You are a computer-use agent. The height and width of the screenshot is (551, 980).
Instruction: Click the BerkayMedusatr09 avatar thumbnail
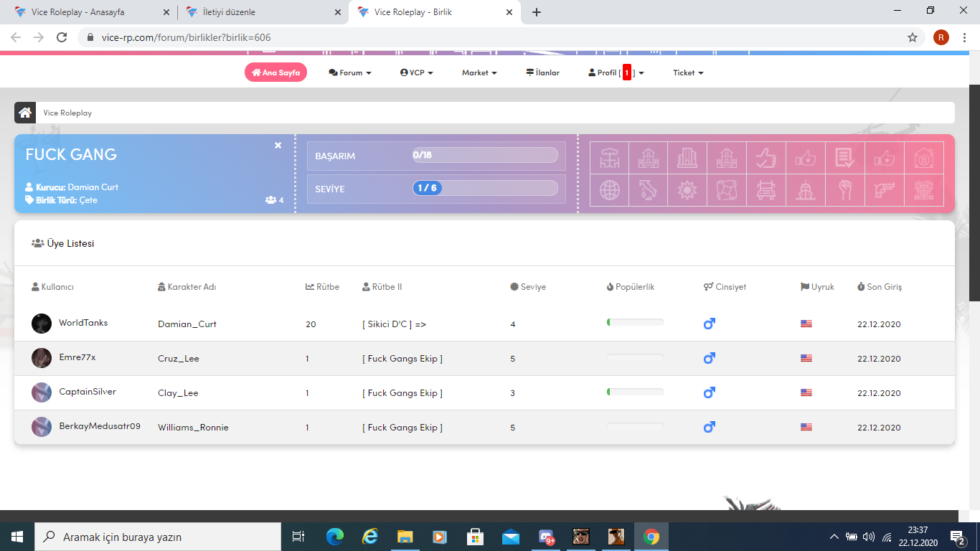point(42,427)
